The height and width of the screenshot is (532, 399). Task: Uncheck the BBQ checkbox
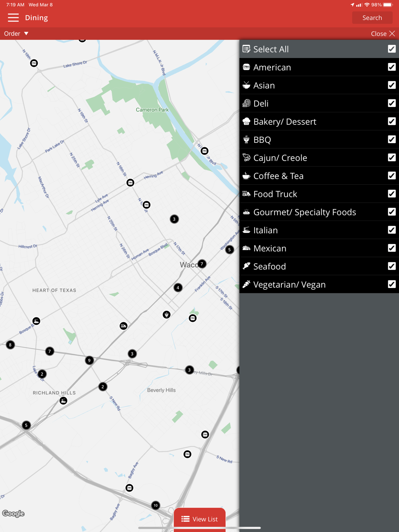tap(392, 139)
